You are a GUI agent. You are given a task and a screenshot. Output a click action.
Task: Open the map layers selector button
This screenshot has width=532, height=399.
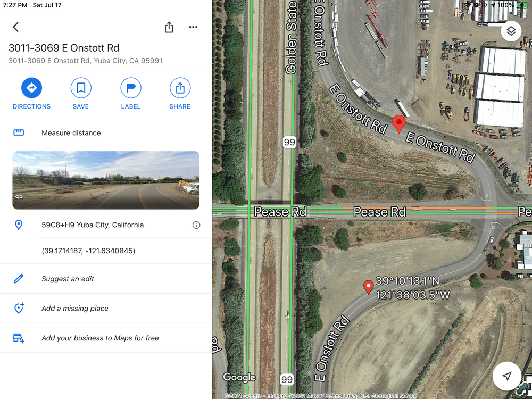pos(511,31)
